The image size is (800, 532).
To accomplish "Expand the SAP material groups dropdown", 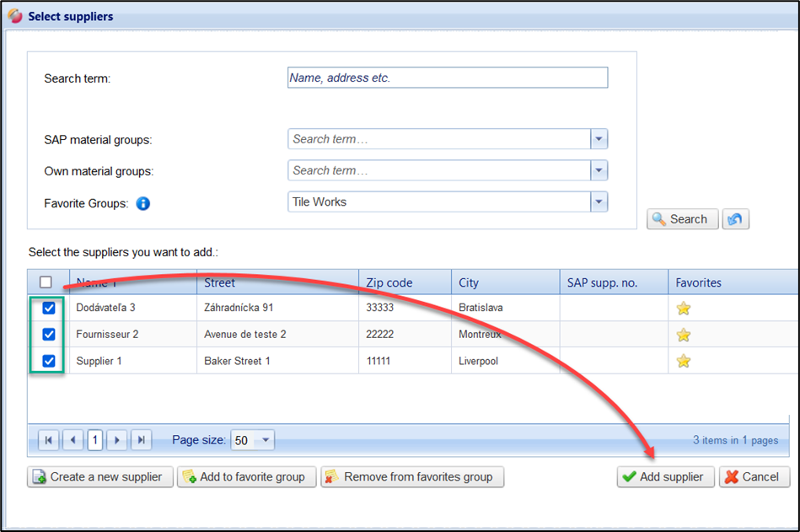I will click(x=599, y=139).
